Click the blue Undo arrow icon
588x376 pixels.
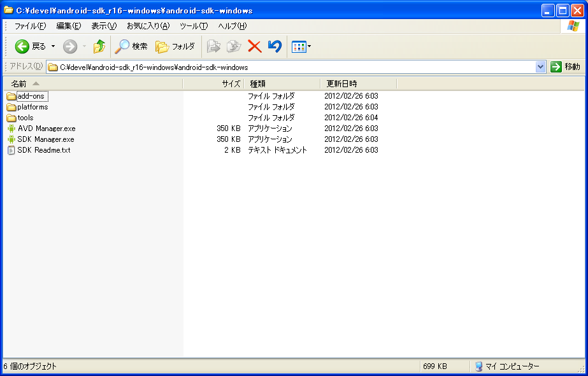275,46
